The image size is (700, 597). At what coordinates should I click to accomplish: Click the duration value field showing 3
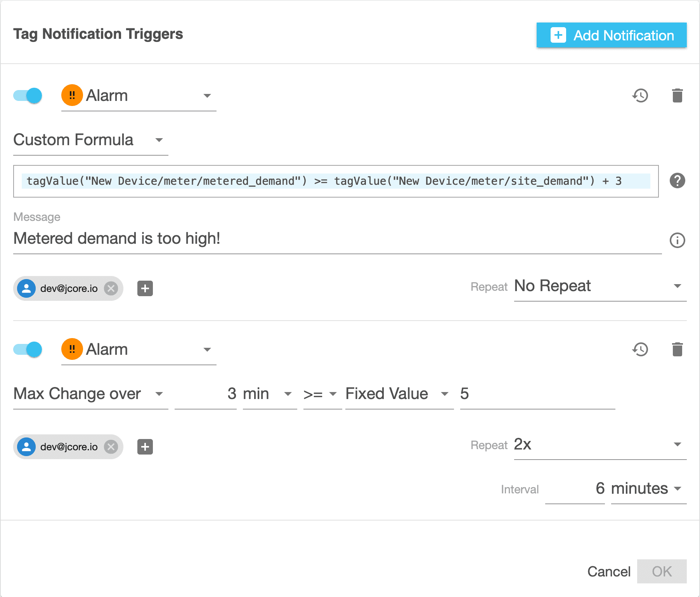pos(206,394)
